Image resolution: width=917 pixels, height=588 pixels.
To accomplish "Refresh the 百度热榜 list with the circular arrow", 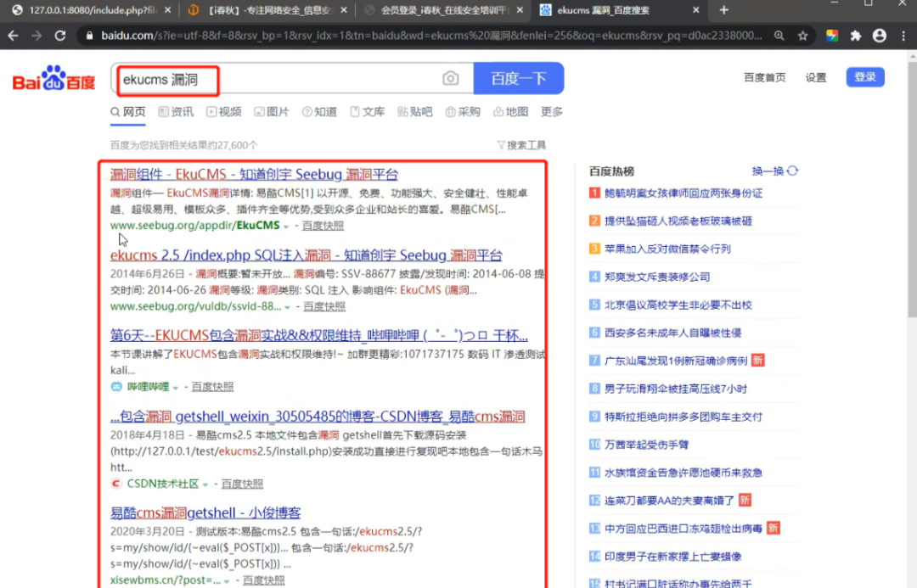I will pos(792,171).
